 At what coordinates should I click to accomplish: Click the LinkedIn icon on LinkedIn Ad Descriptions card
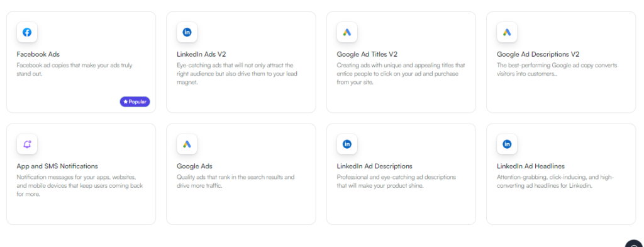(x=347, y=144)
